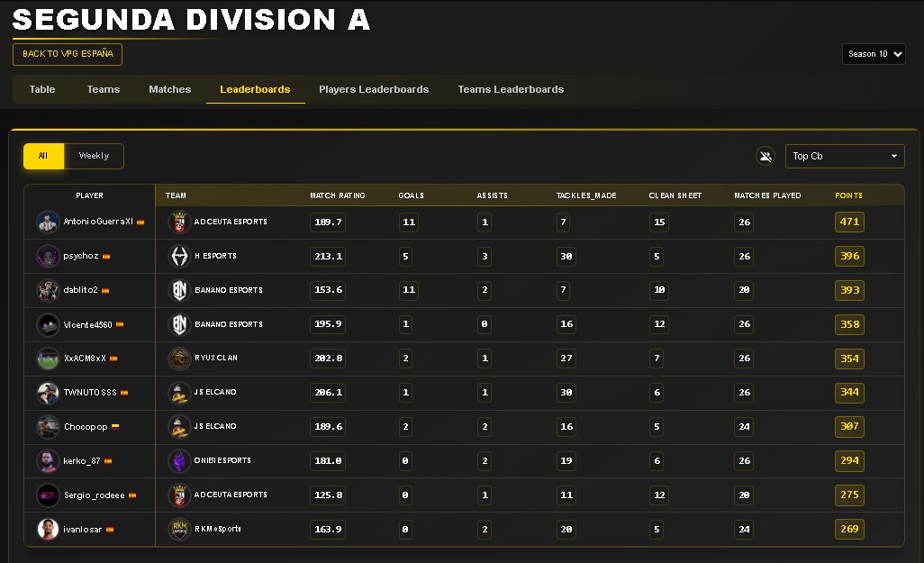The image size is (924, 563).
Task: Open Banano Esports logo in Vicente4560 row
Action: coord(179,324)
